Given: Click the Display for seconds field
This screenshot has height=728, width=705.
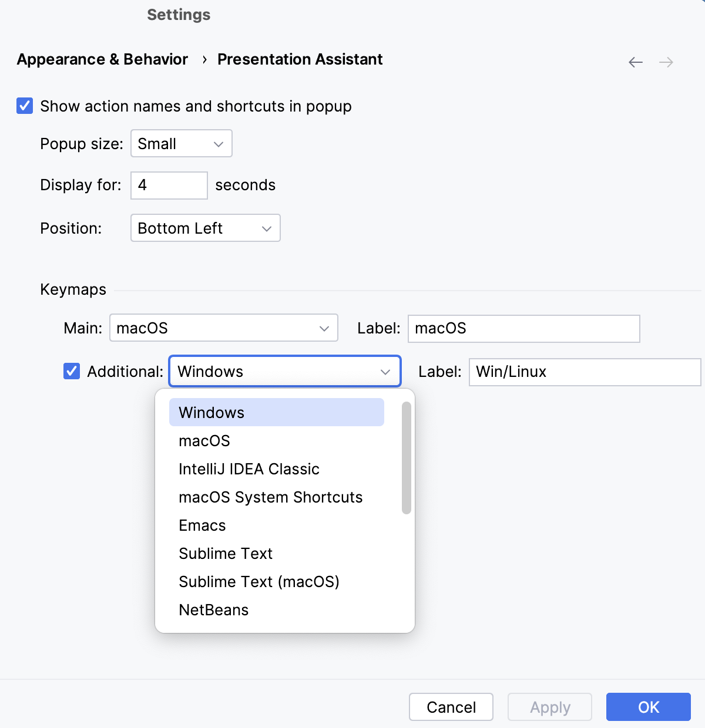Looking at the screenshot, I should tap(169, 185).
